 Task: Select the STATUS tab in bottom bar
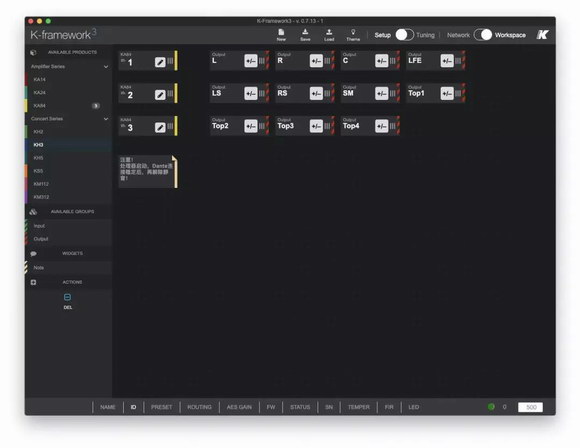tap(300, 407)
